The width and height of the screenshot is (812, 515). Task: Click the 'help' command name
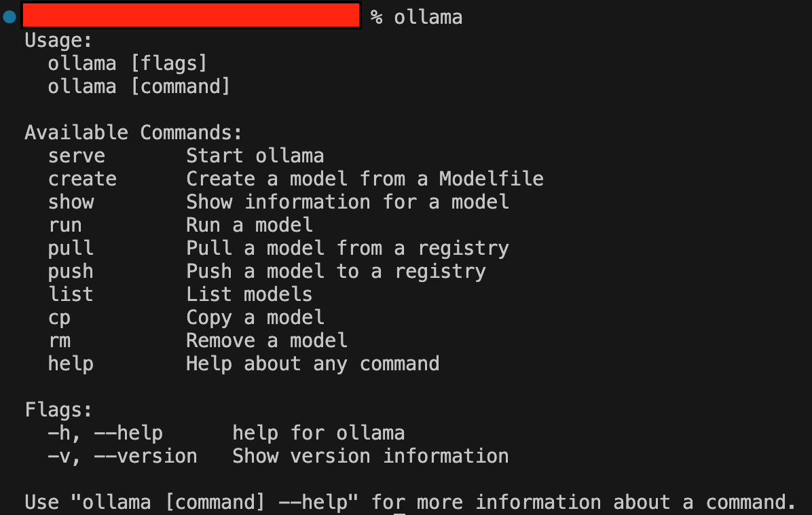coord(71,363)
